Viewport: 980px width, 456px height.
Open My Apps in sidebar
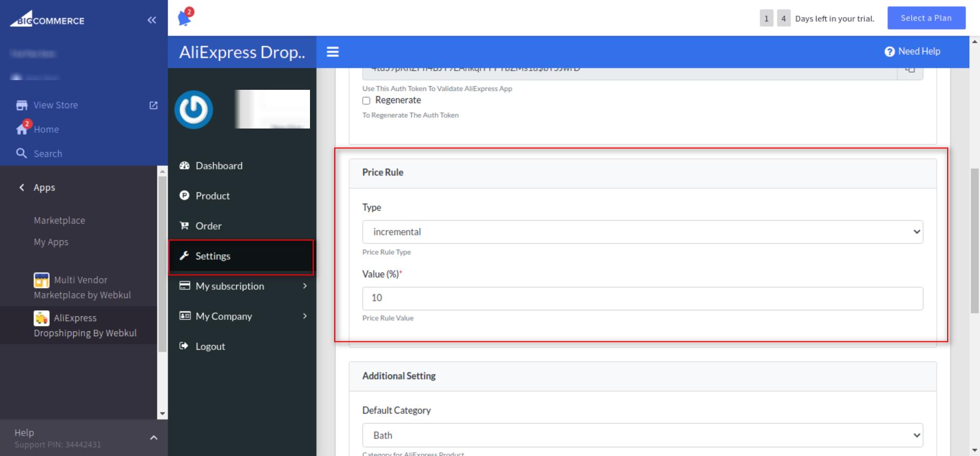[x=51, y=242]
